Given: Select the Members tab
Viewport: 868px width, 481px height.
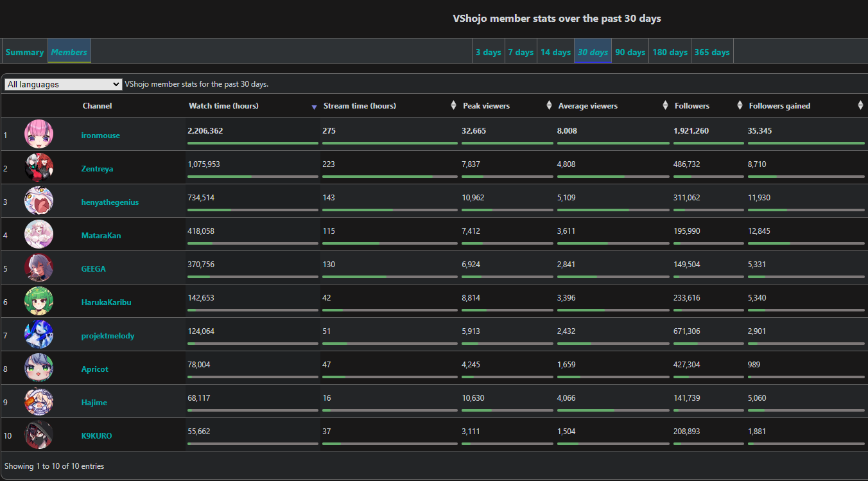Looking at the screenshot, I should 69,52.
